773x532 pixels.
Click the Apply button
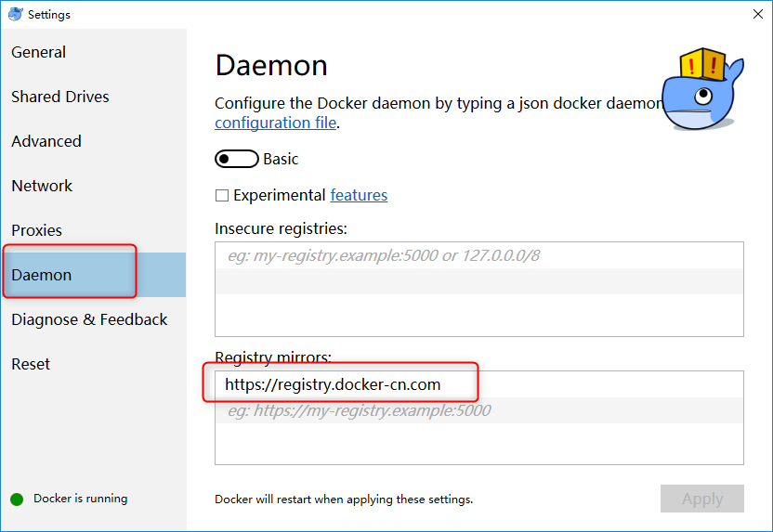[702, 499]
